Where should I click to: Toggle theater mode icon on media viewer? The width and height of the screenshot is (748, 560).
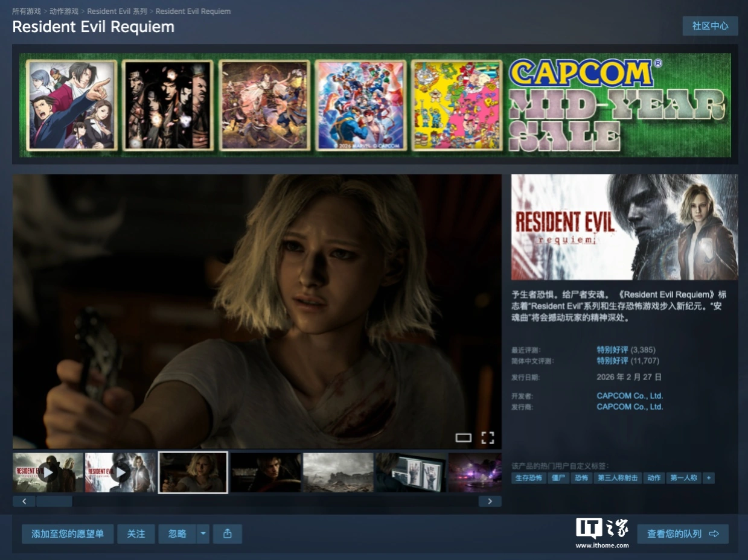[x=463, y=438]
